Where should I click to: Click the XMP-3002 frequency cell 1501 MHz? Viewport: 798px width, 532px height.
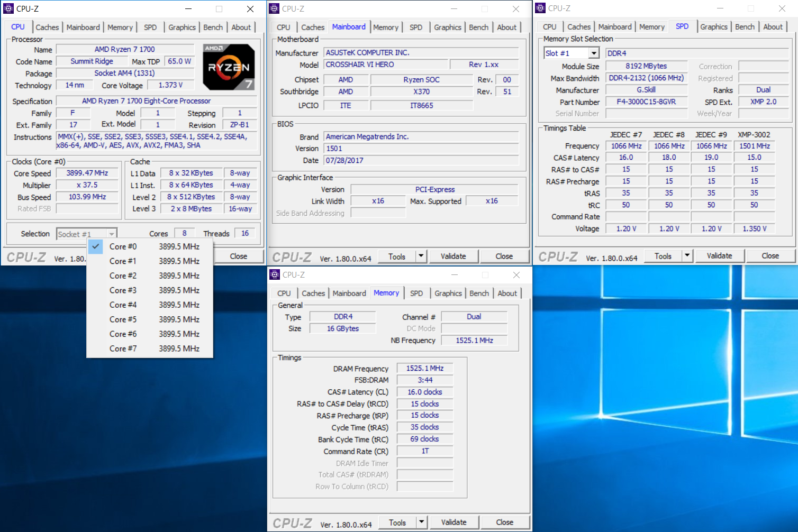click(x=755, y=146)
